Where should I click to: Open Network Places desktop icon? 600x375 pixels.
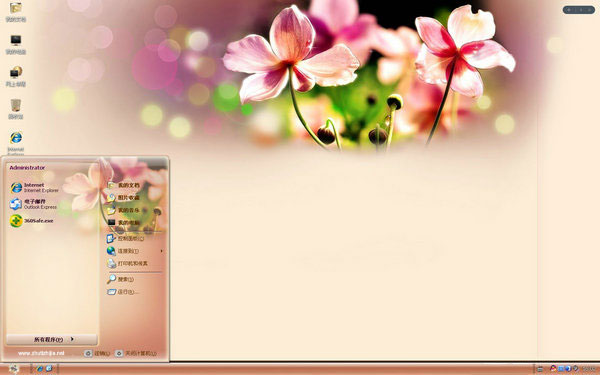pos(16,77)
